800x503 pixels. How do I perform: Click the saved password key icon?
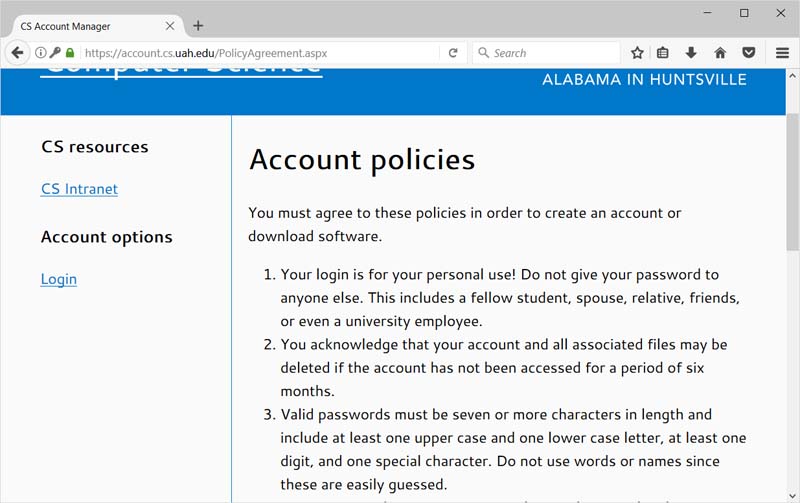[x=55, y=53]
